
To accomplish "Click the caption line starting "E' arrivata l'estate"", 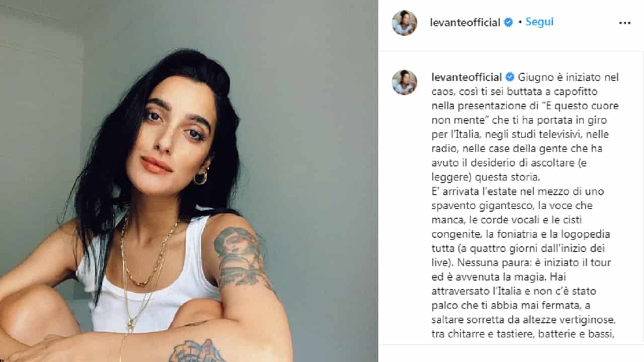I will 517,192.
